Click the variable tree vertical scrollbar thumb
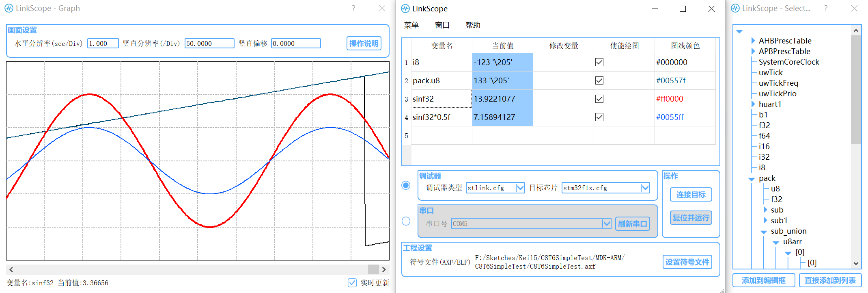 856,89
